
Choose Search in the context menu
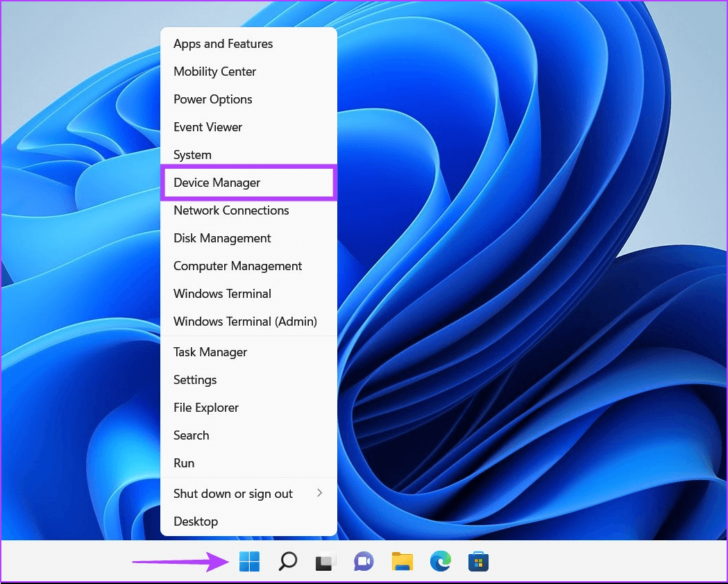tap(248, 435)
